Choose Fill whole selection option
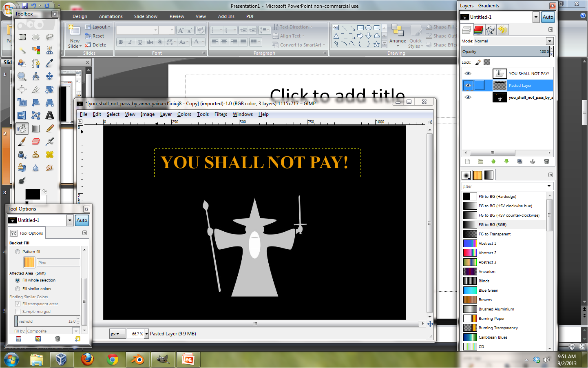588x368 pixels. tap(18, 280)
